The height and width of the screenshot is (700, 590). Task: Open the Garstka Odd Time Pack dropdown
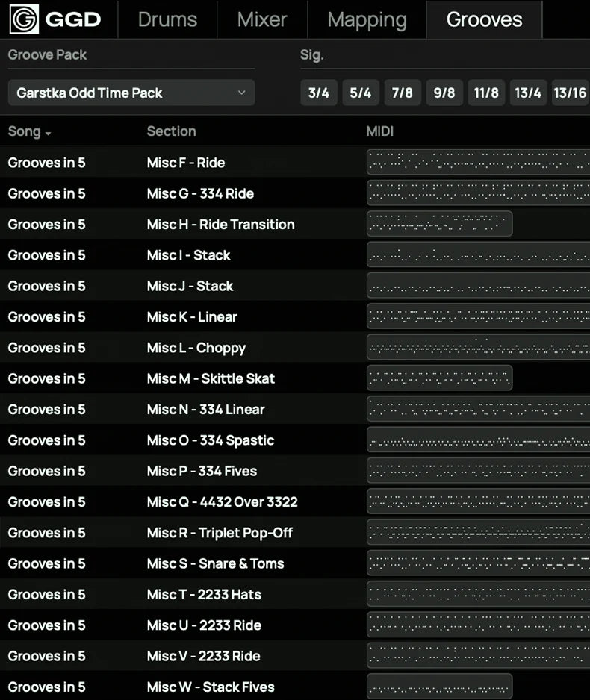point(131,93)
